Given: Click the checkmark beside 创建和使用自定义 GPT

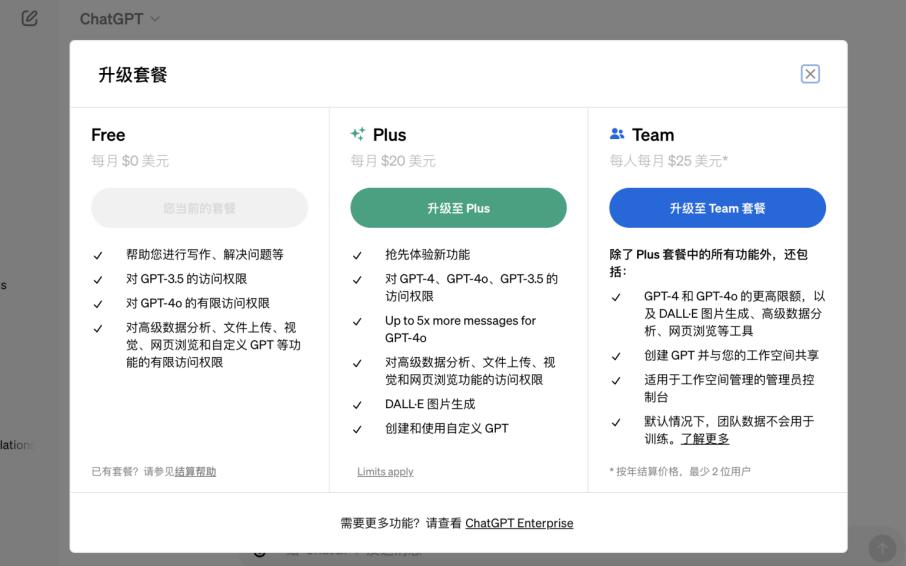Looking at the screenshot, I should [357, 429].
